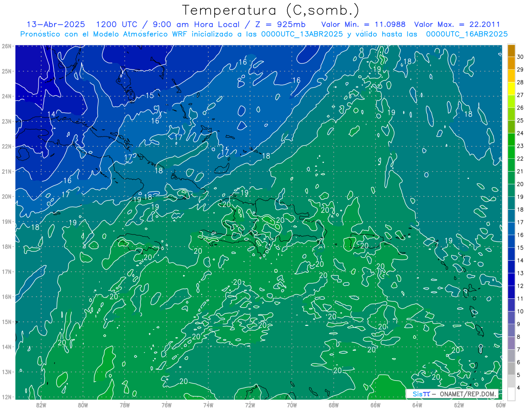Click longitude axis label '74W'

[x=208, y=404]
